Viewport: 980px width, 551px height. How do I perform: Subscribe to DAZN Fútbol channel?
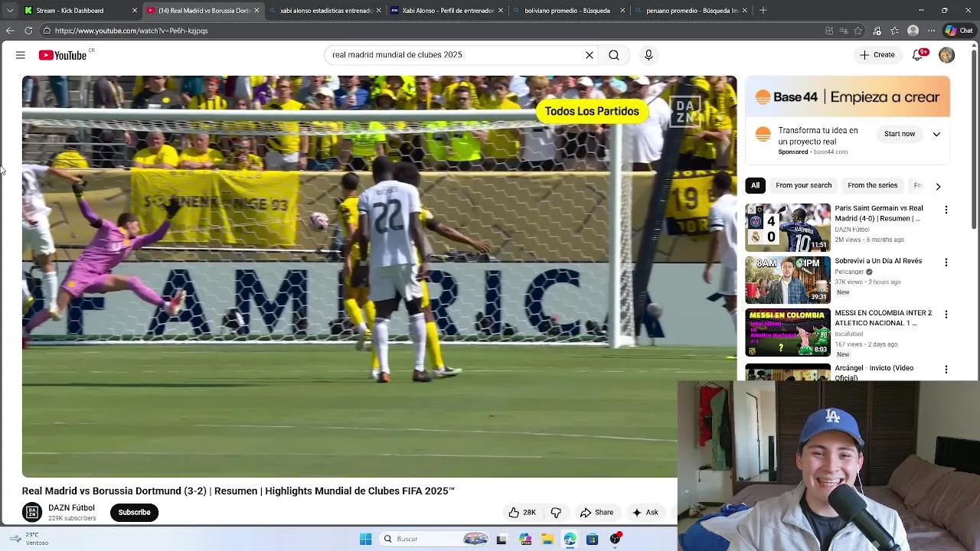[134, 513]
